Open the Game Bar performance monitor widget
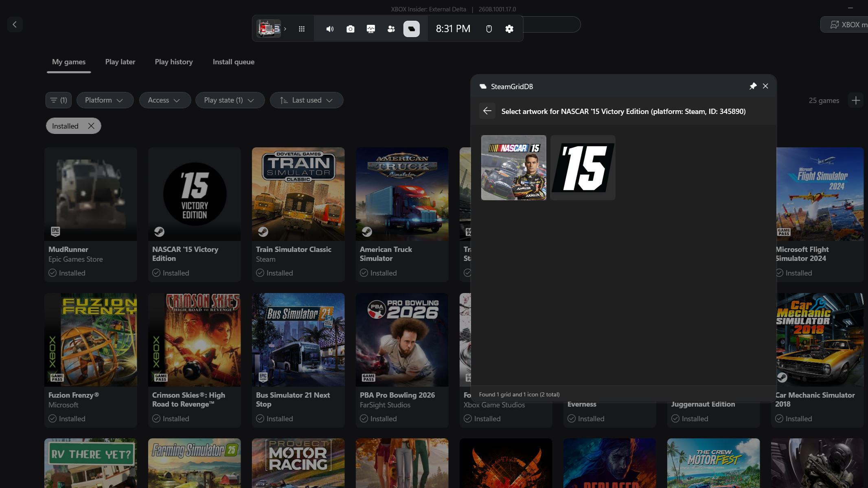This screenshot has width=868, height=488. (370, 29)
